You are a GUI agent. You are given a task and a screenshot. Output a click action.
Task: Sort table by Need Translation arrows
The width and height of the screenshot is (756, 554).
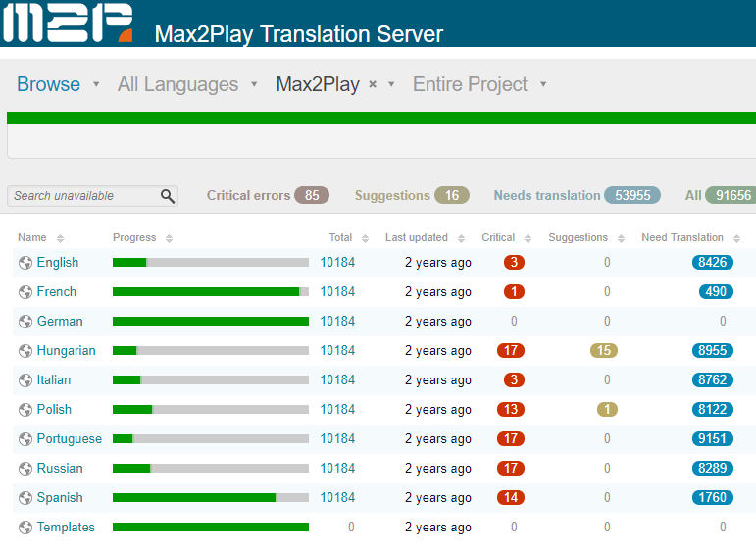pos(736,238)
